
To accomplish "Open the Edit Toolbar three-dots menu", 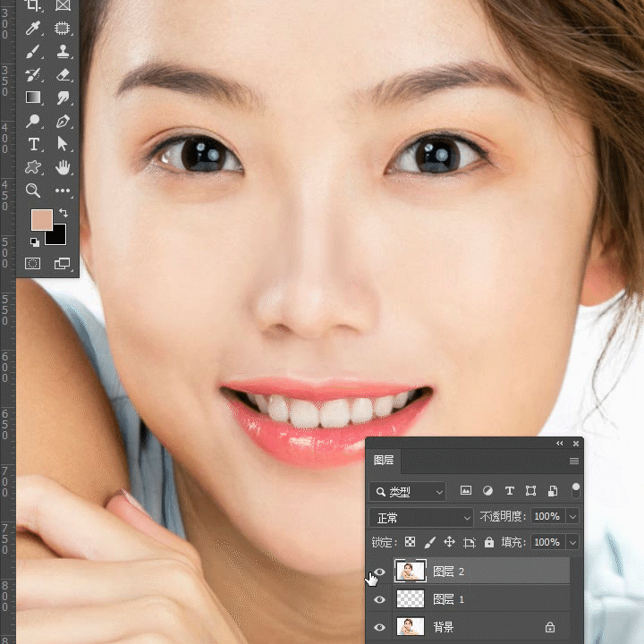I will (x=63, y=191).
